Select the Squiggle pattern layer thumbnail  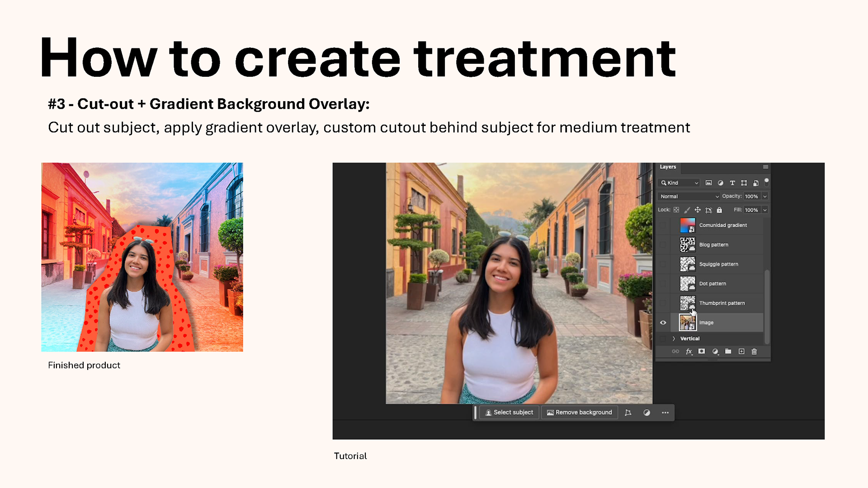click(x=688, y=264)
